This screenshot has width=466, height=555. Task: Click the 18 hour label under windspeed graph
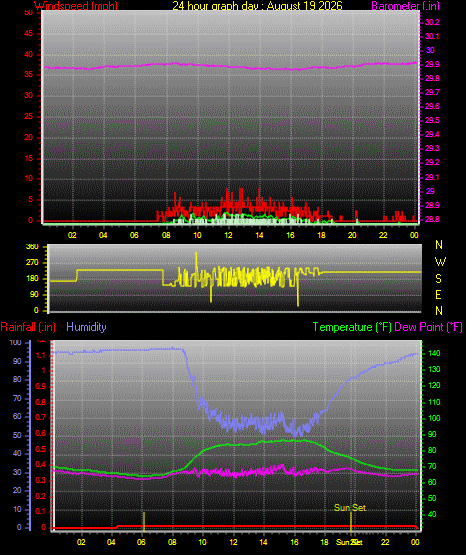(x=321, y=235)
